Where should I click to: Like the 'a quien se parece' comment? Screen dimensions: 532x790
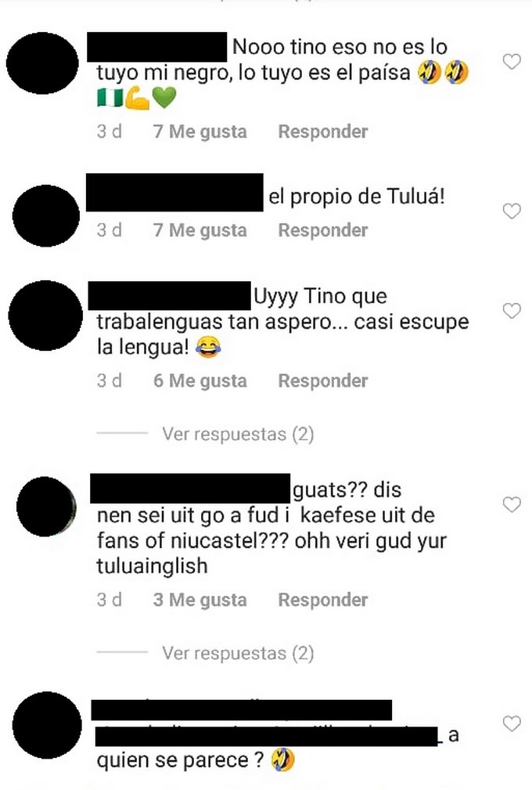512,723
